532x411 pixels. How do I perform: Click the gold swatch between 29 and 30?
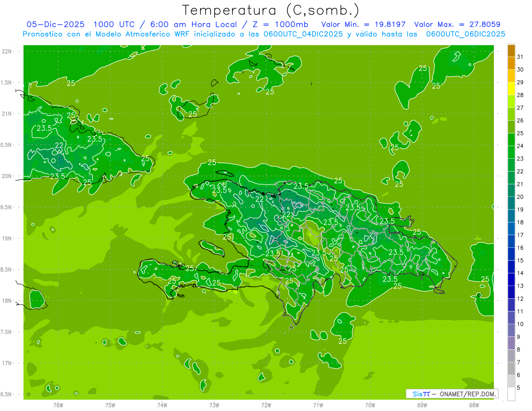tap(511, 76)
